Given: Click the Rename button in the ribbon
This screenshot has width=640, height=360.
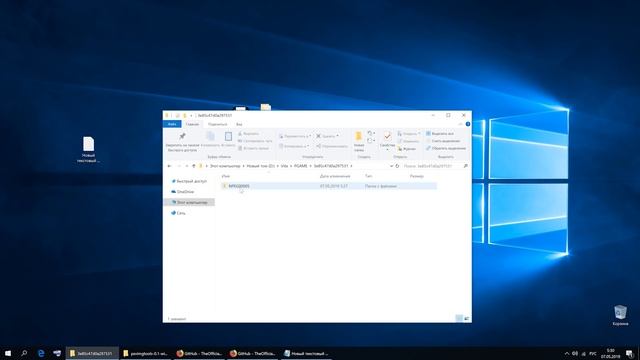Looking at the screenshot, I should [332, 146].
